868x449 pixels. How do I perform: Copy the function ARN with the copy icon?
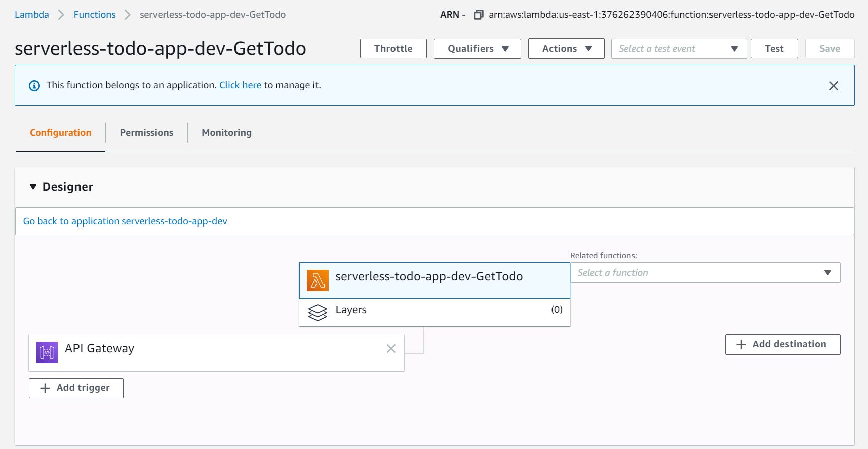point(478,15)
